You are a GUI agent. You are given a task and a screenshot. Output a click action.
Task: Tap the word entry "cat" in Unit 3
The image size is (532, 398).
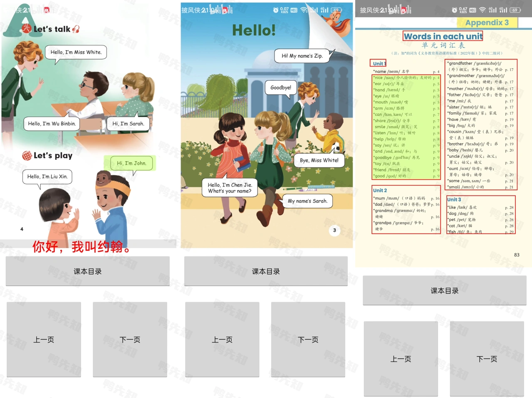(480, 226)
